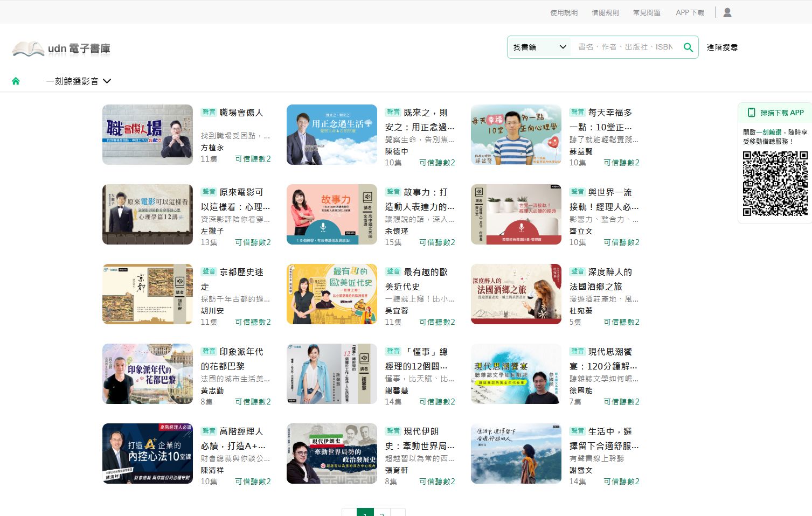Open 常見問題 in top menu
This screenshot has width=812, height=516.
647,12
